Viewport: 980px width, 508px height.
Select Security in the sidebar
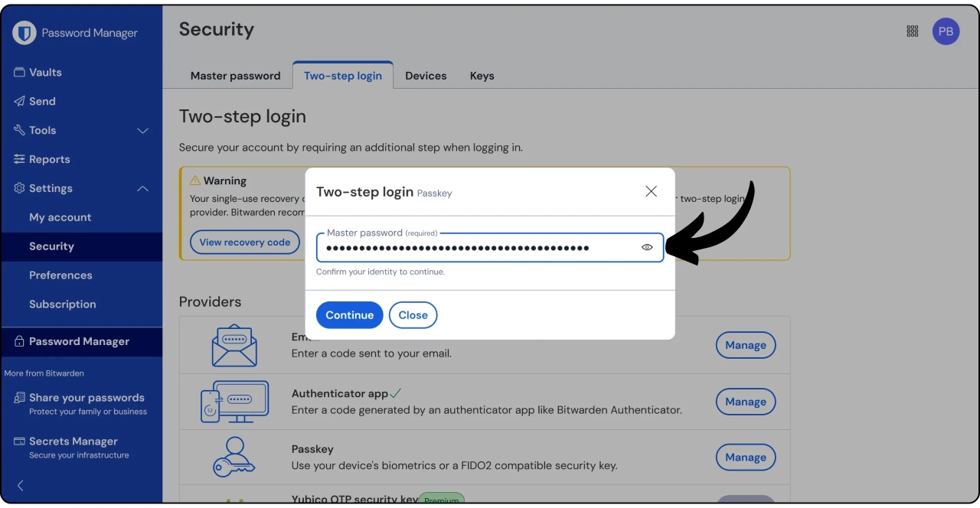click(x=81, y=247)
